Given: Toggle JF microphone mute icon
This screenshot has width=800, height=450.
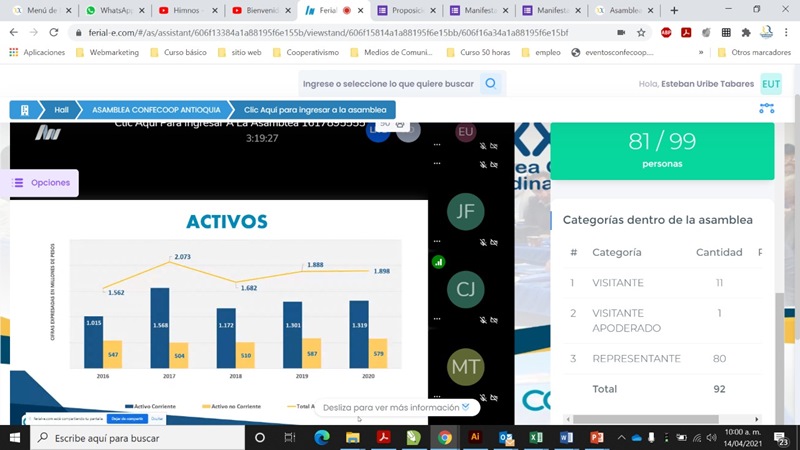Looking at the screenshot, I should (483, 242).
